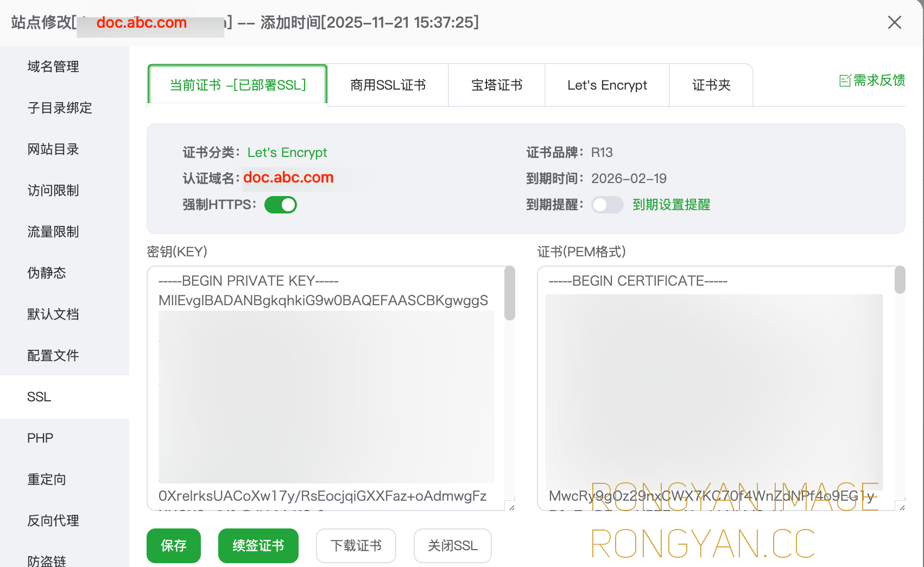Click the Let's Encrypt certificate category value
This screenshot has width=924, height=567.
pyautogui.click(x=287, y=153)
